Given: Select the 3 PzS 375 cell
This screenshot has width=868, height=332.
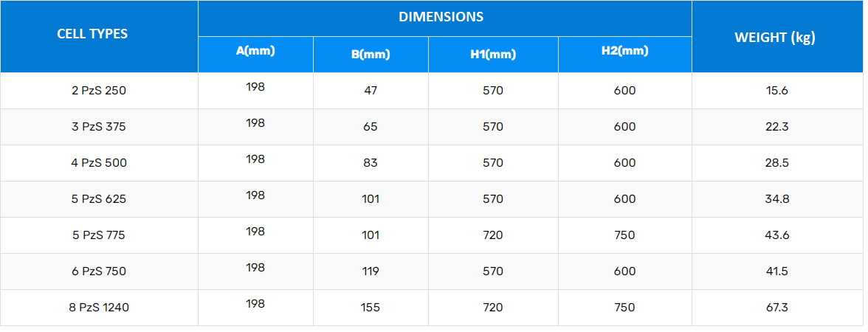Looking at the screenshot, I should click(x=99, y=127).
